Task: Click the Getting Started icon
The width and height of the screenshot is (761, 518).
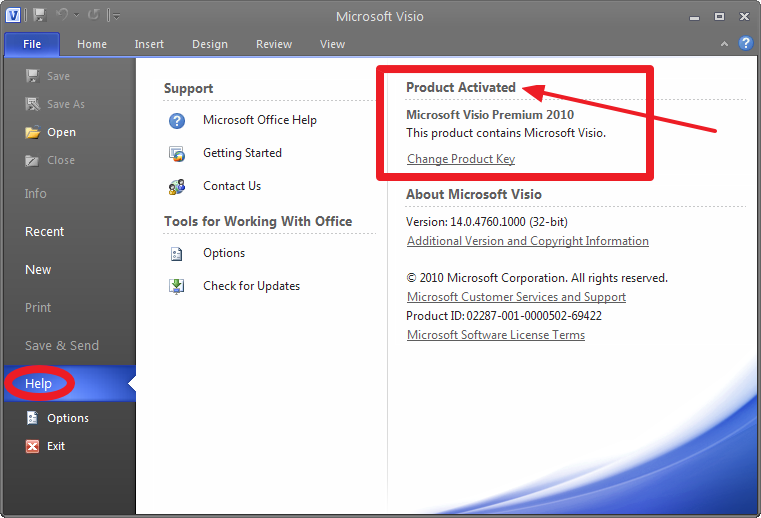Action: click(x=177, y=153)
